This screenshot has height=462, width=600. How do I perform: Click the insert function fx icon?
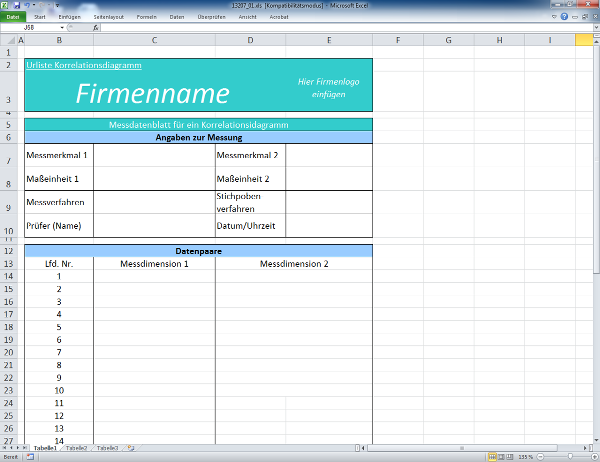click(95, 28)
